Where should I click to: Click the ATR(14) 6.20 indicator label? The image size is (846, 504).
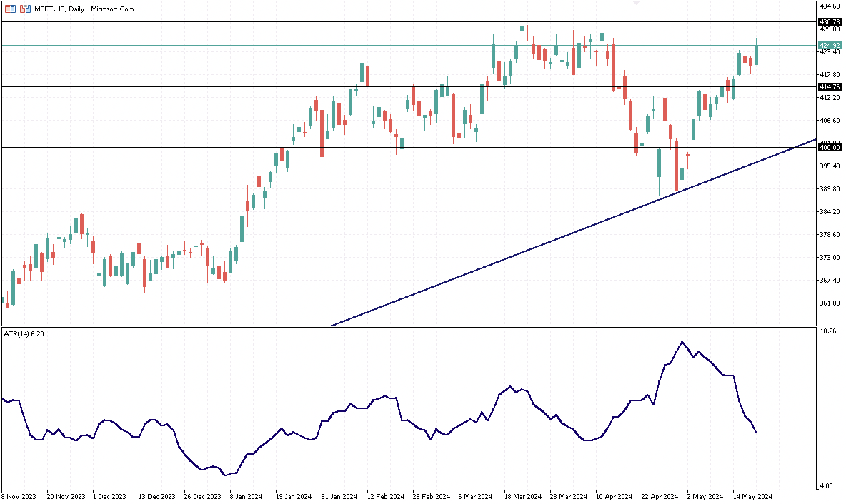coord(24,334)
